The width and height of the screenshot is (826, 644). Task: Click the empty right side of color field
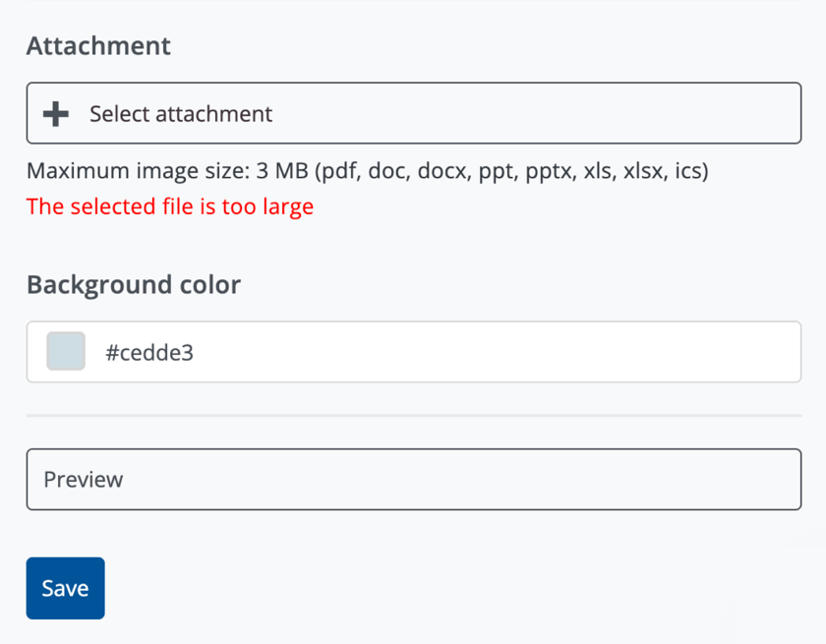[639, 352]
